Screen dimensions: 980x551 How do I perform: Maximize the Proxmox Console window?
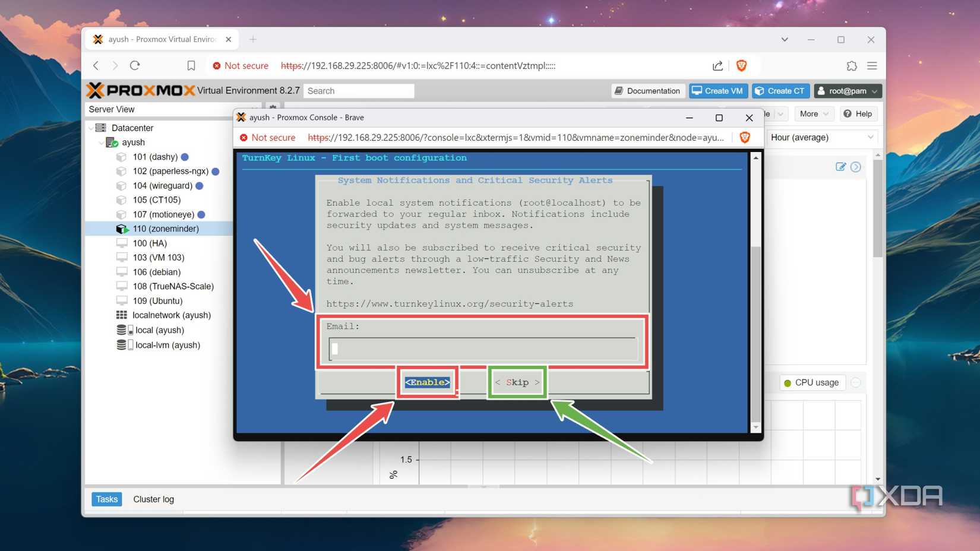[719, 118]
